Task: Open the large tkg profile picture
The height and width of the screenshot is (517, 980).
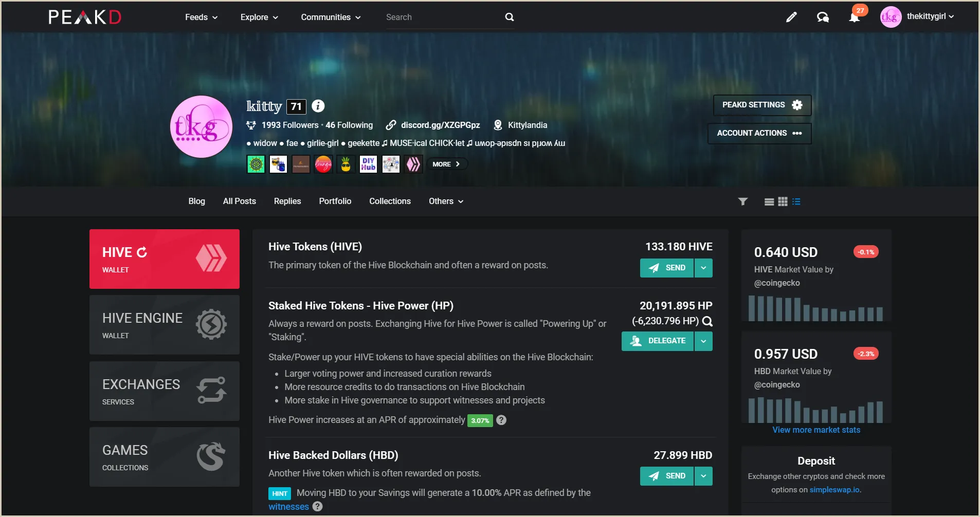Action: pos(201,126)
